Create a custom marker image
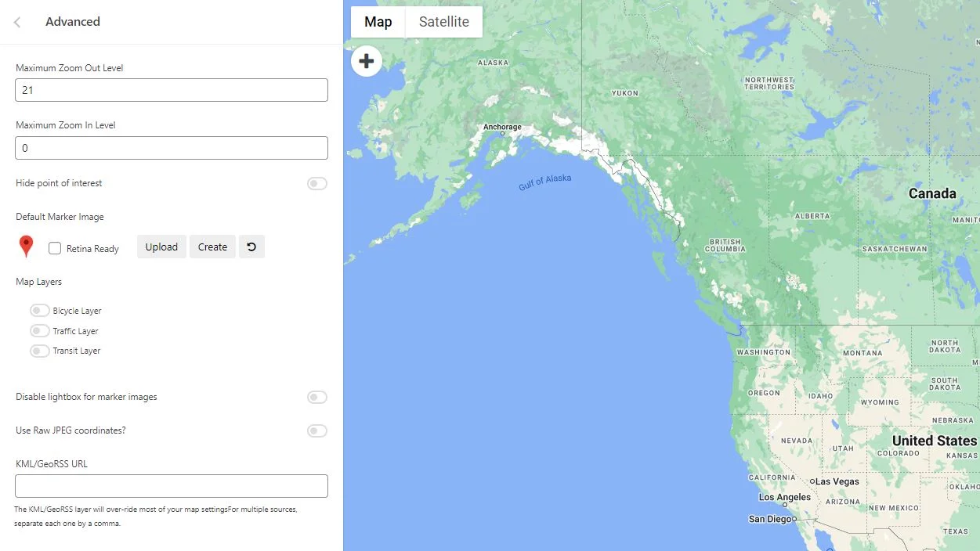This screenshot has width=980, height=551. [212, 247]
